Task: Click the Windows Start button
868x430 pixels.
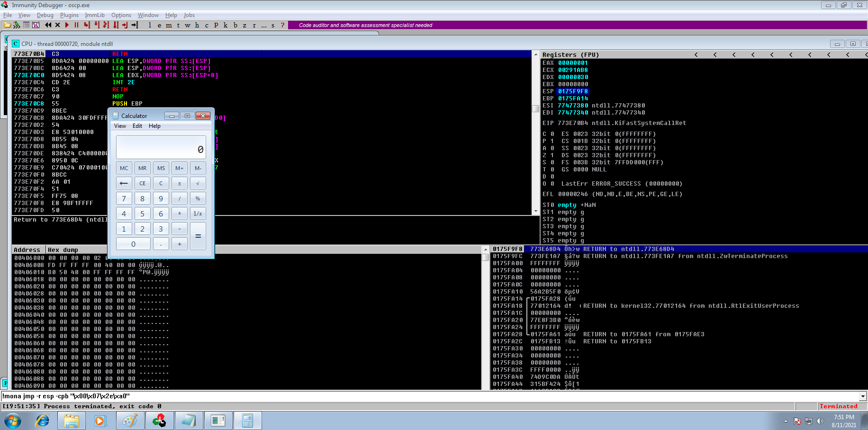Action: 13,421
